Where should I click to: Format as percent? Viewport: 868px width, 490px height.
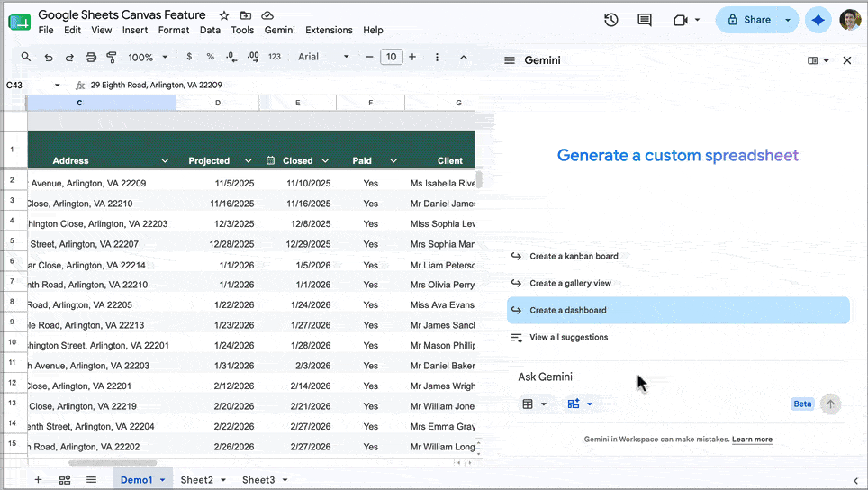[x=211, y=57]
